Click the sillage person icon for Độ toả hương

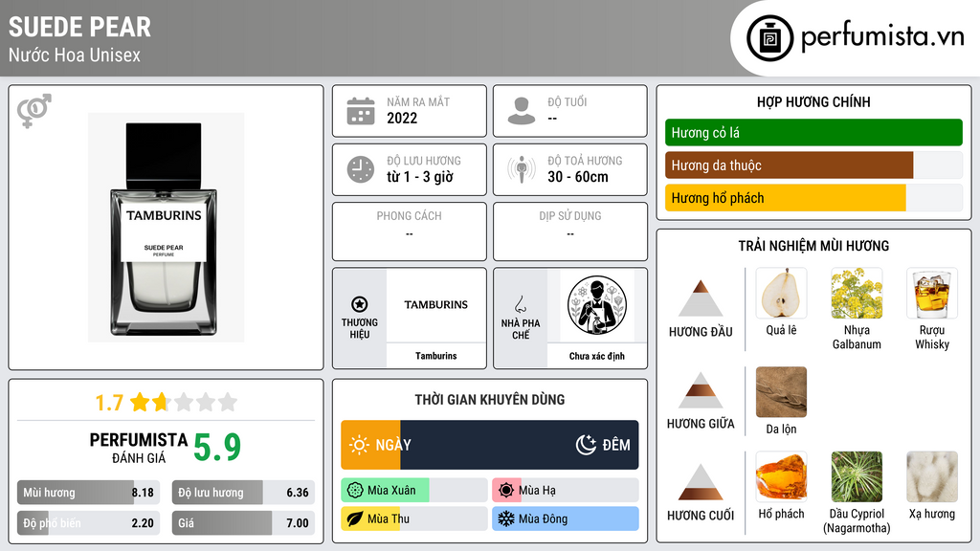522,169
